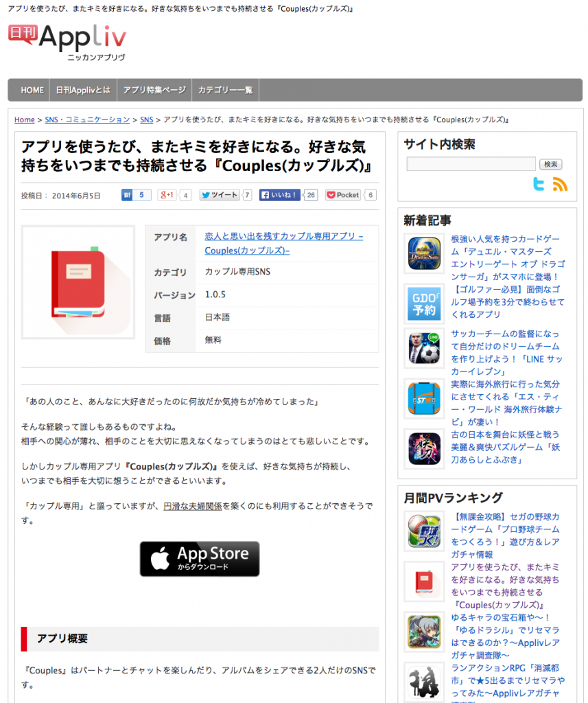Open the ゆるドラシル ranking thumbnail
This screenshot has width=588, height=703.
424,632
